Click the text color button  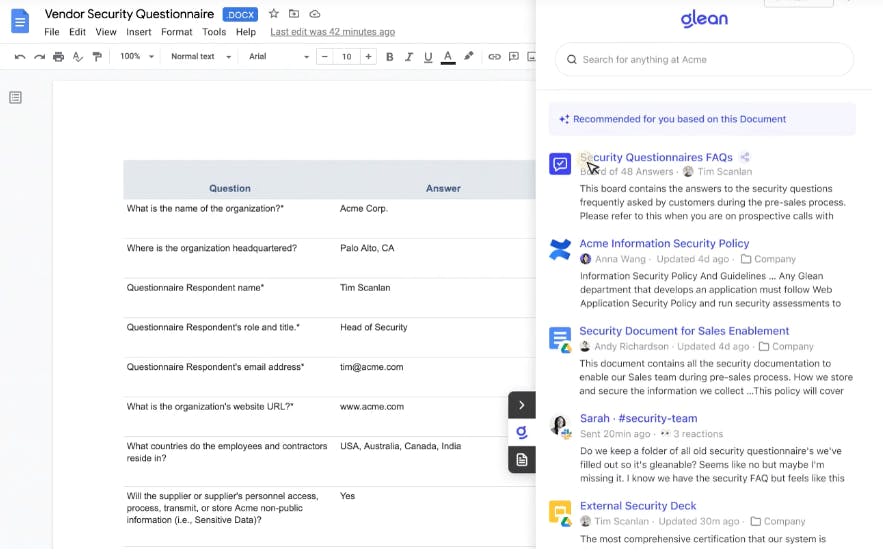[448, 57]
